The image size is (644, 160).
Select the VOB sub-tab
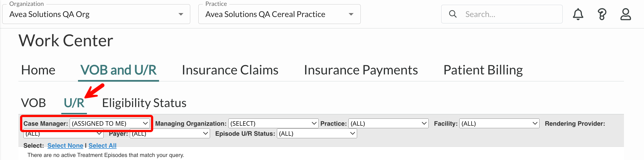33,103
